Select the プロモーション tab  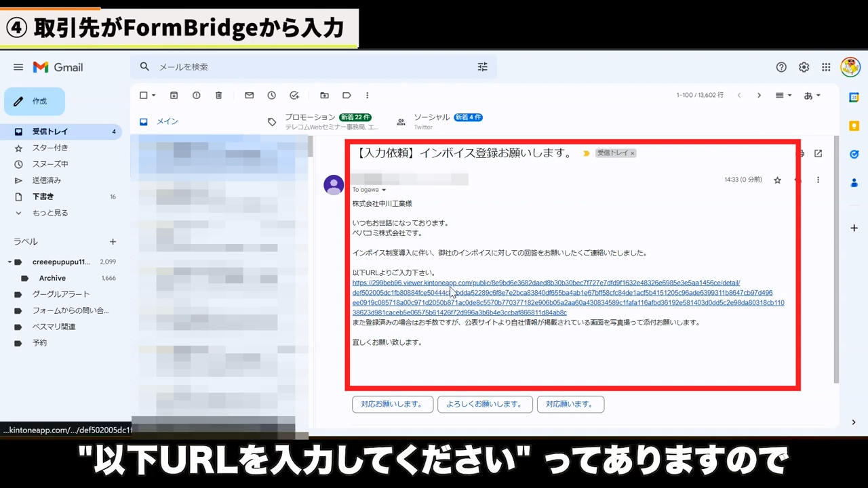323,121
